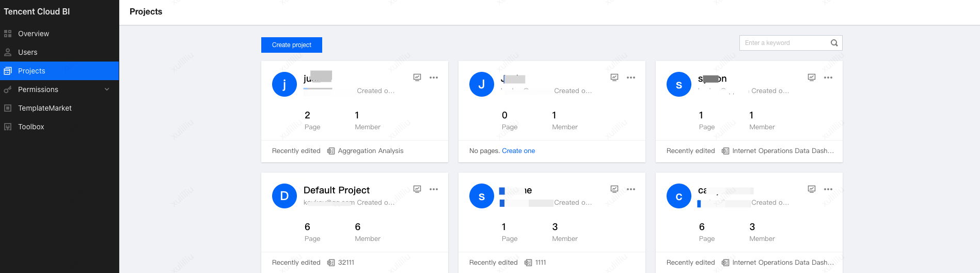
Task: Click the Create one link
Action: pos(518,151)
